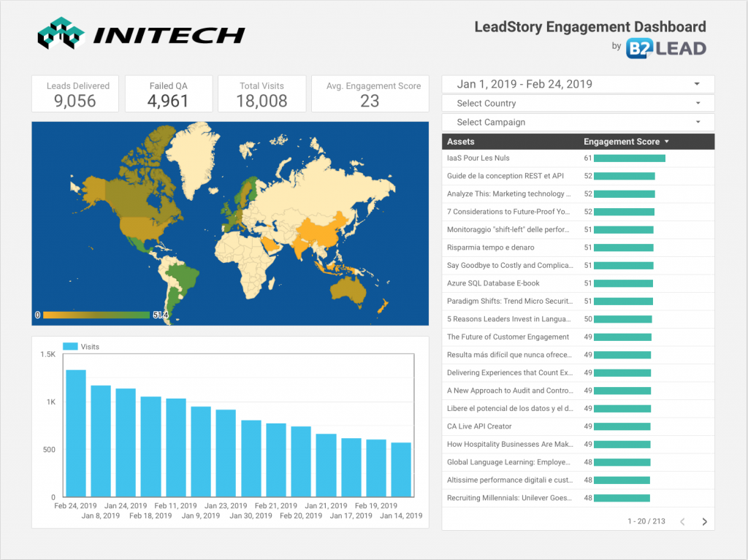Open the date range dropdown
The width and height of the screenshot is (748, 560).
pyautogui.click(x=579, y=85)
